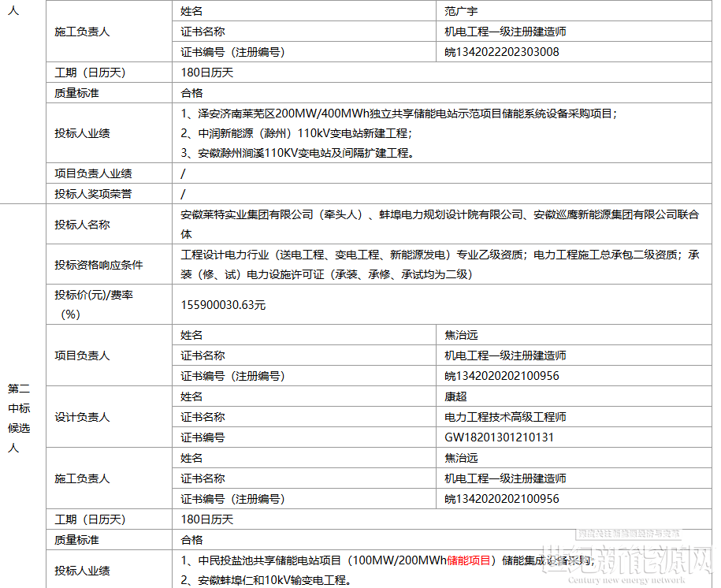
Task: Click the 第二中标候选人 row header
Action: pos(20,418)
